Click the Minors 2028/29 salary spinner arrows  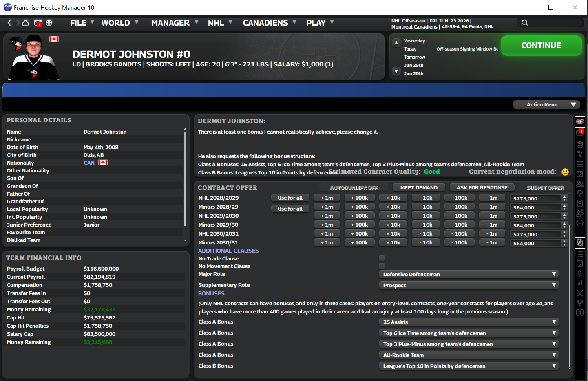pos(564,207)
